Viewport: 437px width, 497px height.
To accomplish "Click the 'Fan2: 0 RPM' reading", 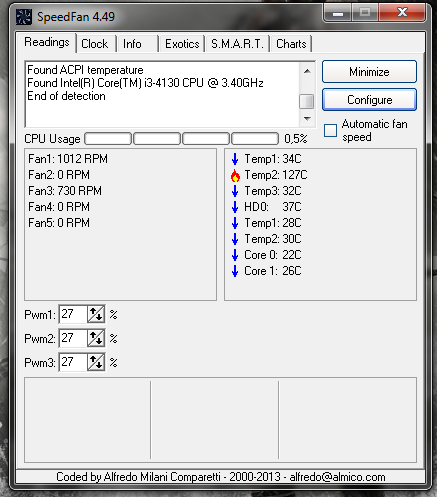I will tap(59, 175).
